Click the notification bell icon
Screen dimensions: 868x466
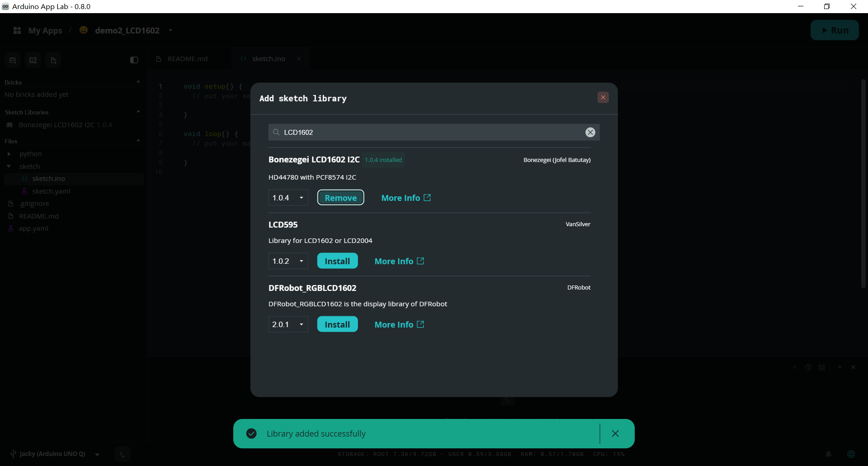click(828, 454)
